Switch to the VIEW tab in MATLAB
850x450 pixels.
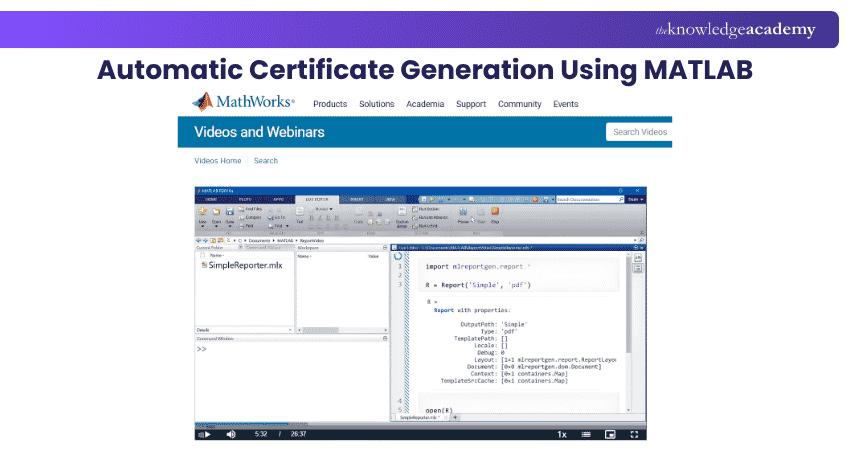pos(390,200)
